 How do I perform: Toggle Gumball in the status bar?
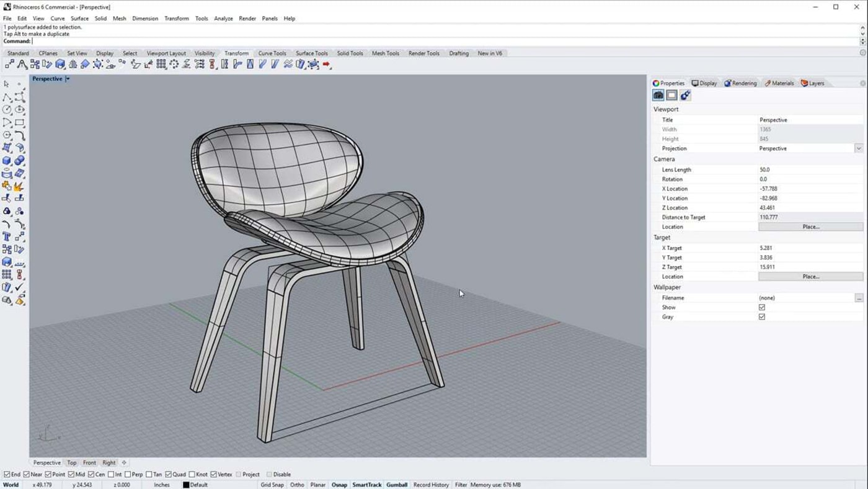[396, 485]
